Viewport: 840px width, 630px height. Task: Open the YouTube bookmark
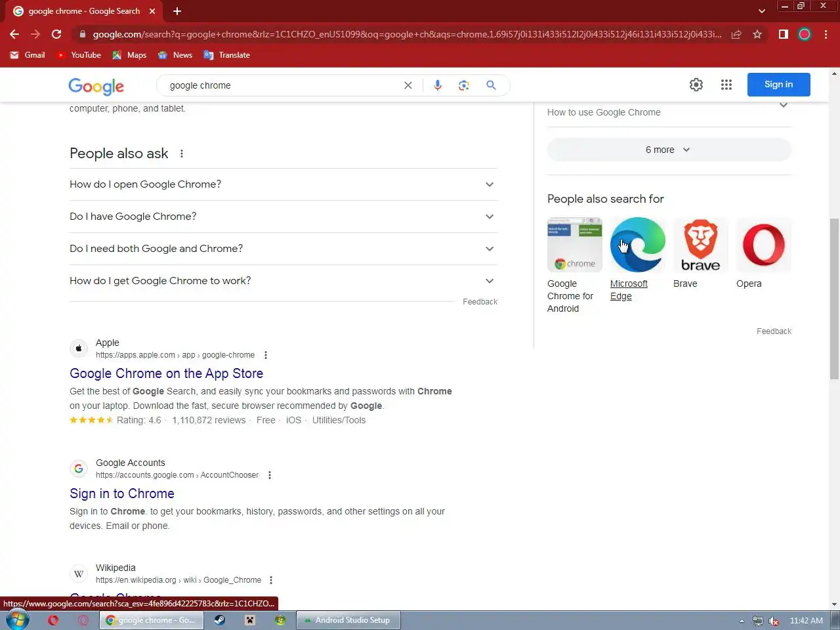tap(79, 55)
